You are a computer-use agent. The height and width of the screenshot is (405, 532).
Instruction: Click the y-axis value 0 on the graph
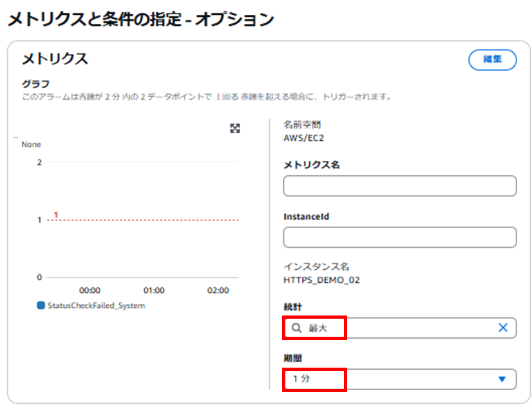pos(39,277)
